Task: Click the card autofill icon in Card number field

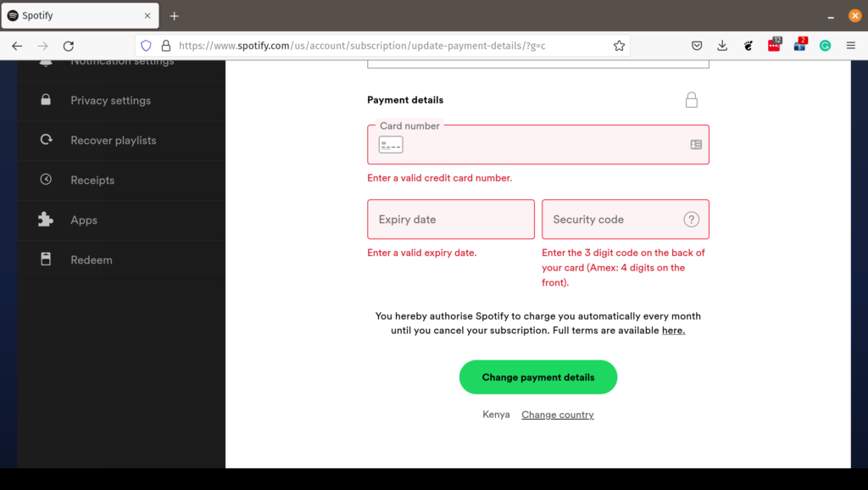Action: pos(696,144)
